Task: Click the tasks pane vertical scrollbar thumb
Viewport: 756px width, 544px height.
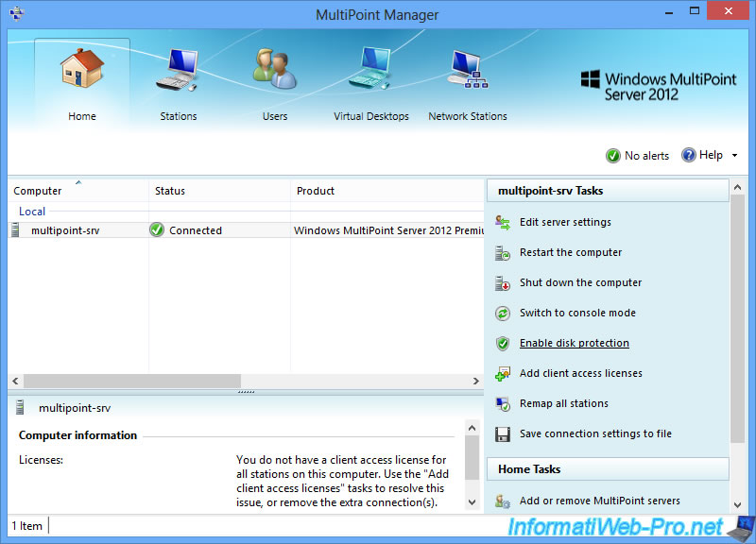Action: click(x=737, y=318)
